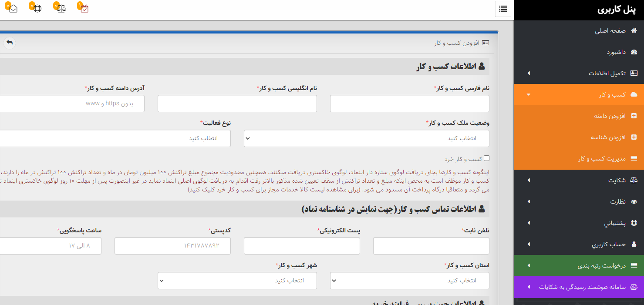Click the card icon beside افزودن کسب و کار title

coord(486,43)
